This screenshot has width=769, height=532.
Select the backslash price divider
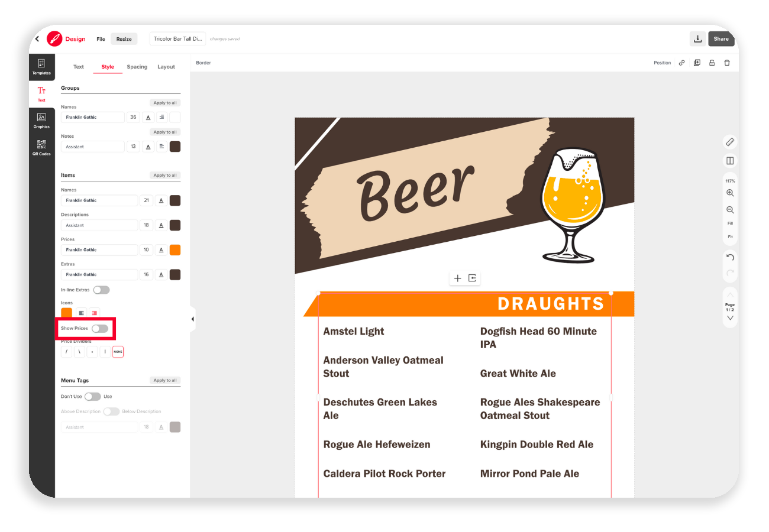(80, 352)
